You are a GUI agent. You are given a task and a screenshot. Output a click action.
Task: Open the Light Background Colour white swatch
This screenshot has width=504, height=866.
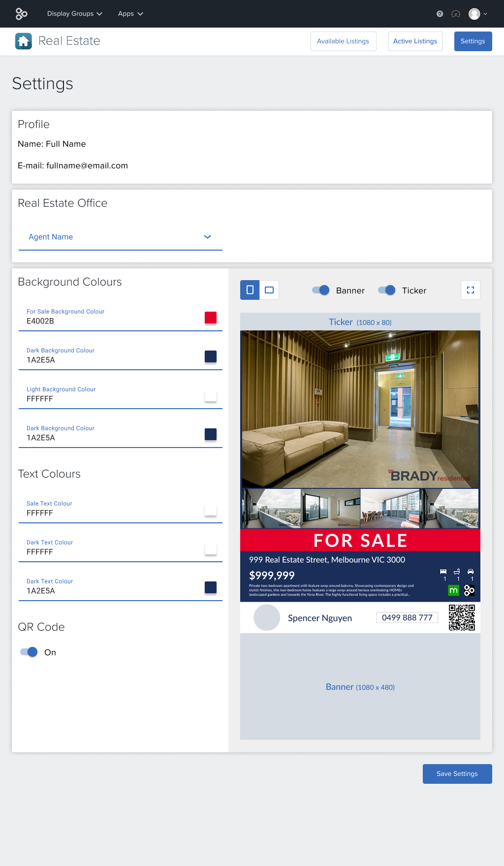pyautogui.click(x=211, y=395)
